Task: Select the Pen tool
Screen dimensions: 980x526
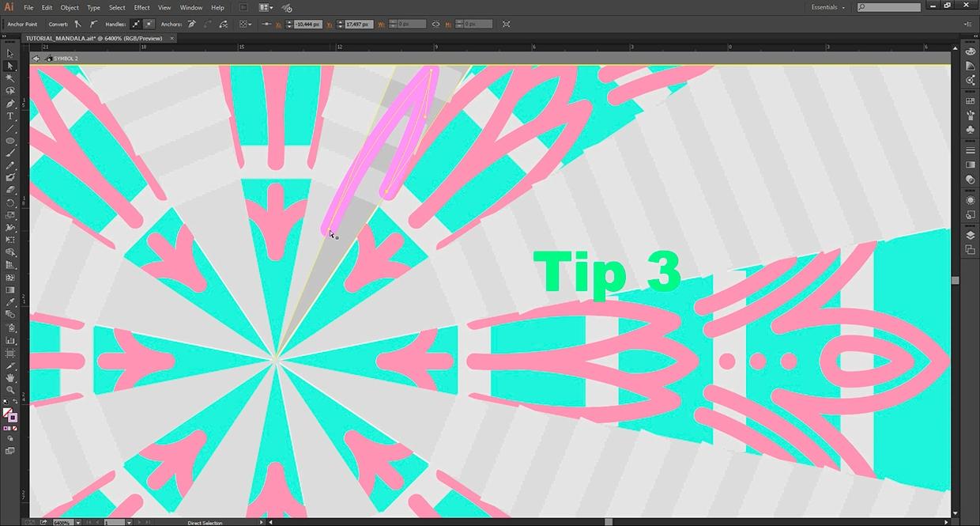Action: [10, 104]
